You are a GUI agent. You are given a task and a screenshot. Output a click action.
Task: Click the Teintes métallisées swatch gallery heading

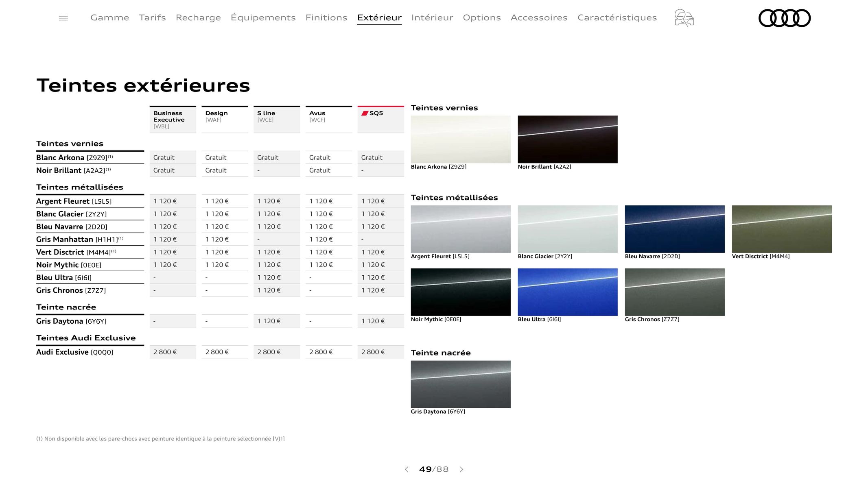coord(454,198)
